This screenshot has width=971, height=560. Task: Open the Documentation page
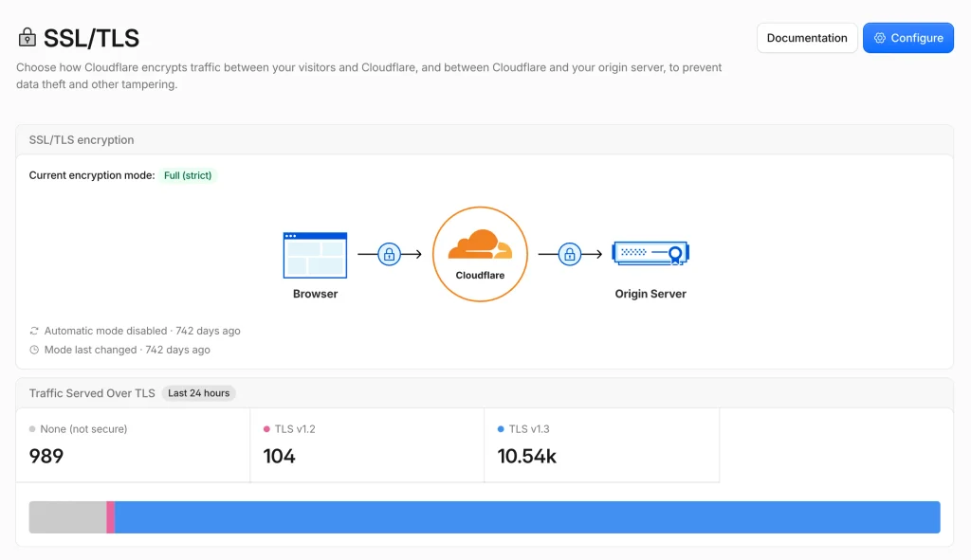(807, 38)
